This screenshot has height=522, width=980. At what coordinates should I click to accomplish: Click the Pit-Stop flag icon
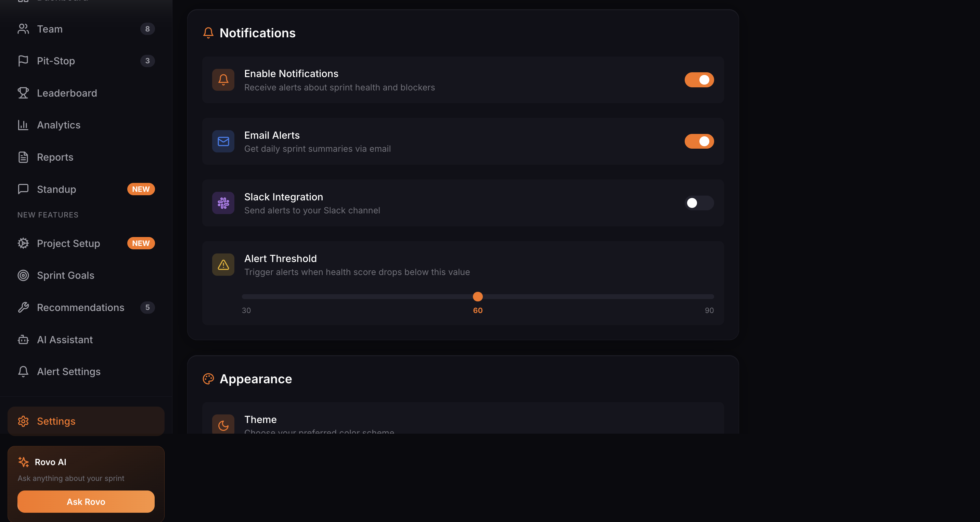click(x=23, y=61)
